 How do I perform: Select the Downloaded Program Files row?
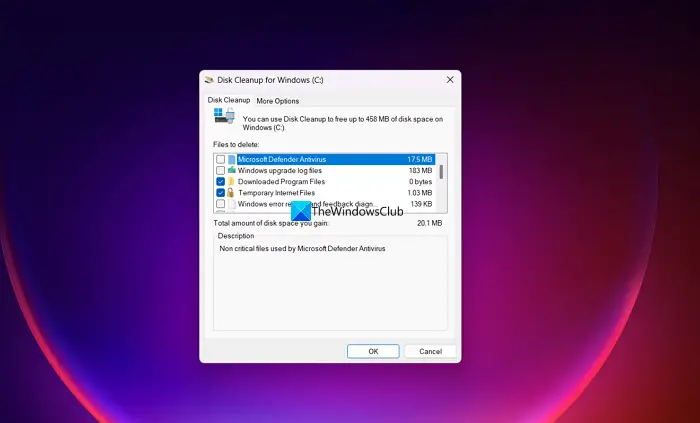(x=325, y=182)
